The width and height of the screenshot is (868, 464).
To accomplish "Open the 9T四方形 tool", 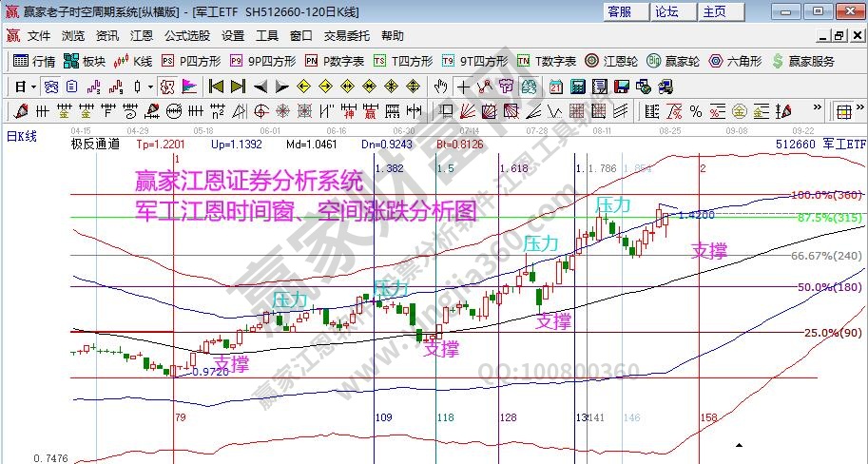I will (x=474, y=61).
